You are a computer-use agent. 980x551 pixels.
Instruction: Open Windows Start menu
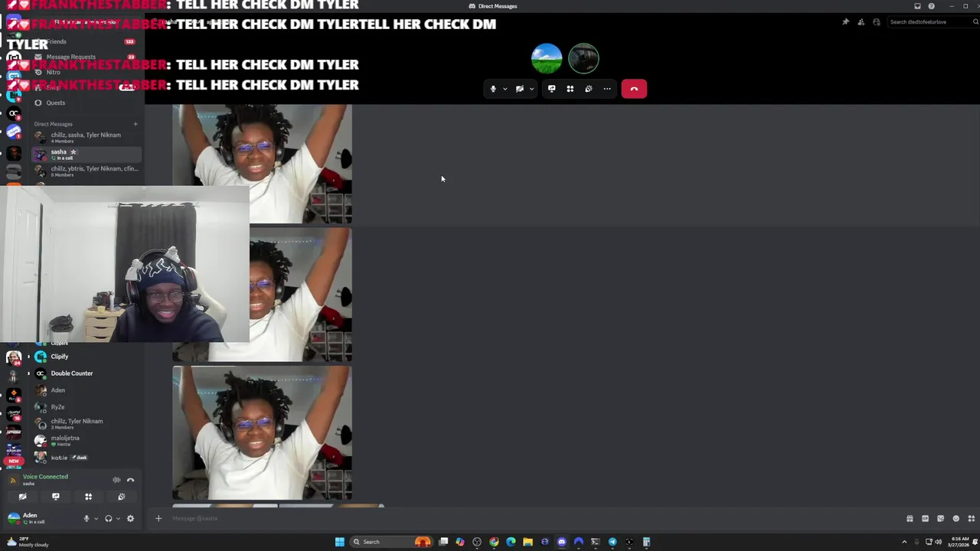pyautogui.click(x=339, y=542)
